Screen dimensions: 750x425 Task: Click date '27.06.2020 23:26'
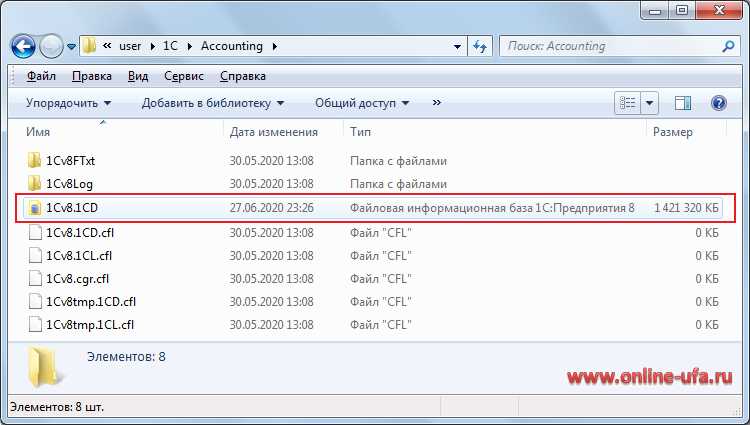(272, 208)
